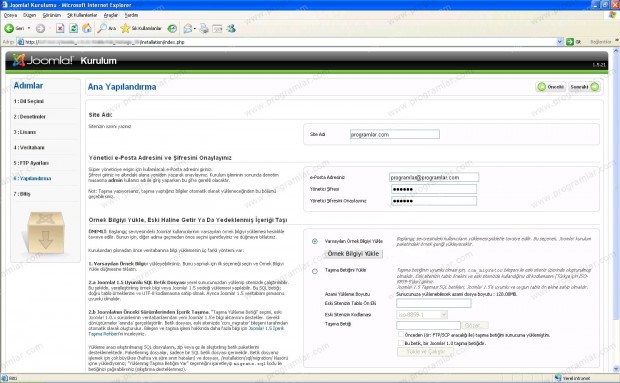Click the Yerel intranet status bar zone
The height and width of the screenshot is (383, 620).
[573, 378]
